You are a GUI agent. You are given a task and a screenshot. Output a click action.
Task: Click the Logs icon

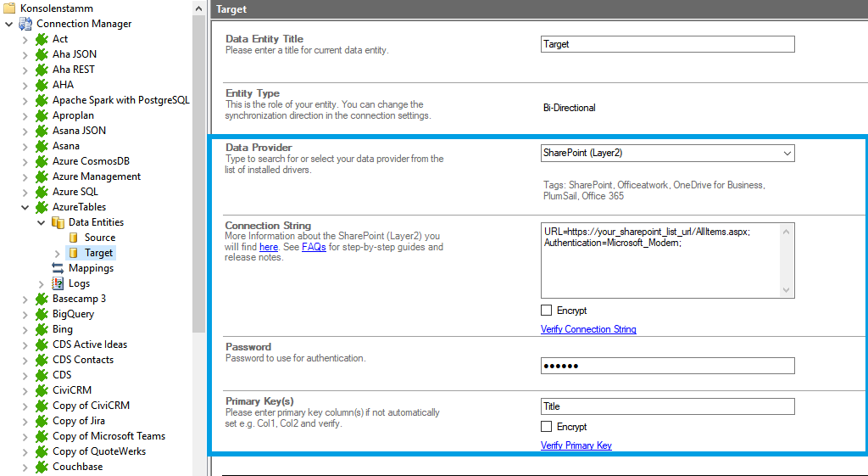click(58, 283)
